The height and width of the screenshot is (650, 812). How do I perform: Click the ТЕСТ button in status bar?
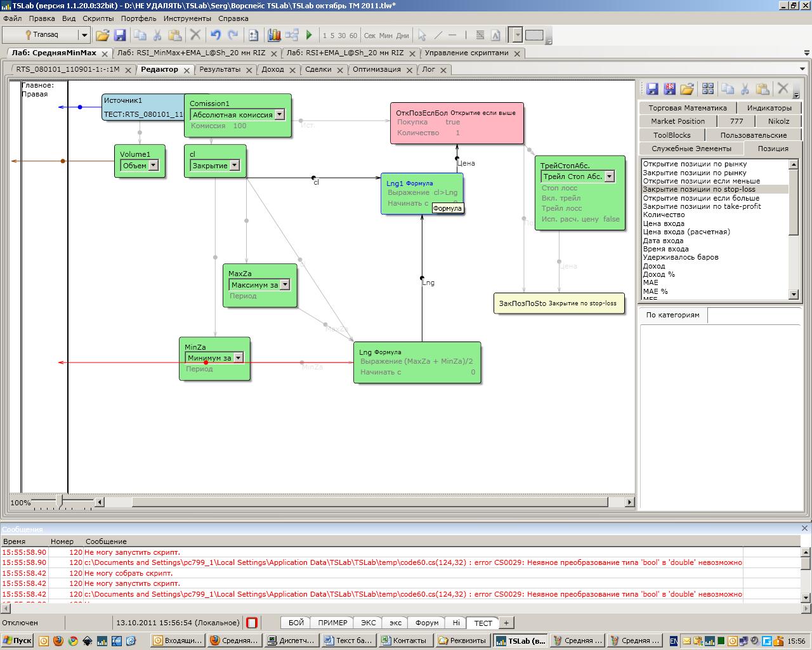(483, 623)
